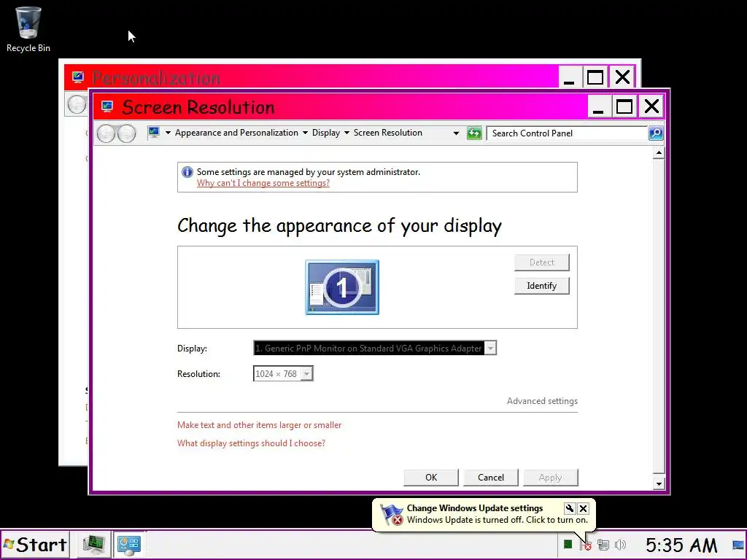
Task: Open 'Make text and other items larger or smaller'
Action: pyautogui.click(x=259, y=425)
